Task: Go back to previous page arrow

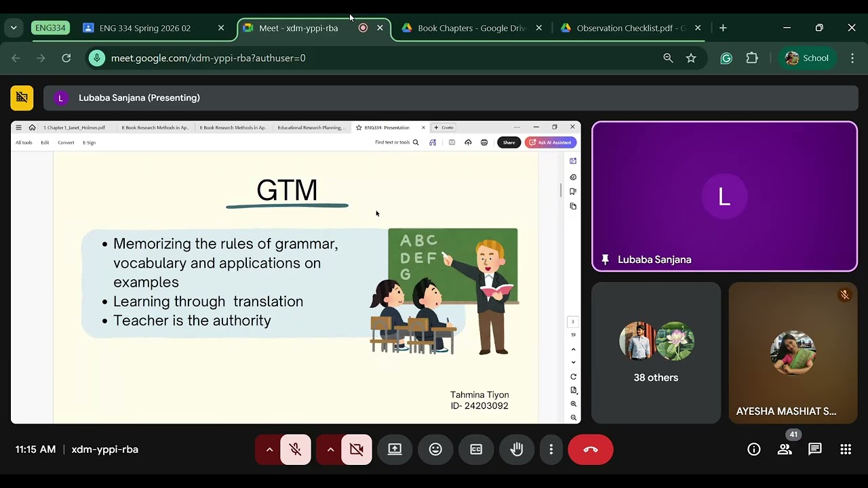Action: tap(16, 58)
